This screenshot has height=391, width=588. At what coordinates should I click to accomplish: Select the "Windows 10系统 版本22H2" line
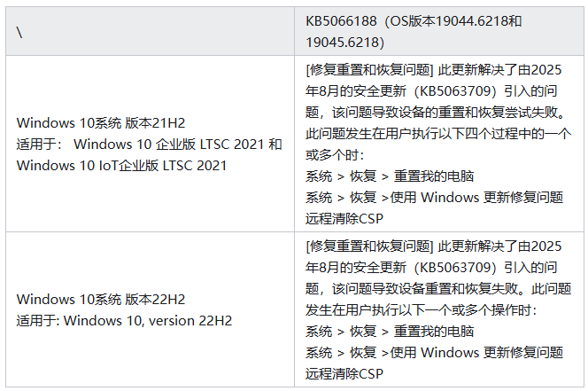pyautogui.click(x=100, y=300)
